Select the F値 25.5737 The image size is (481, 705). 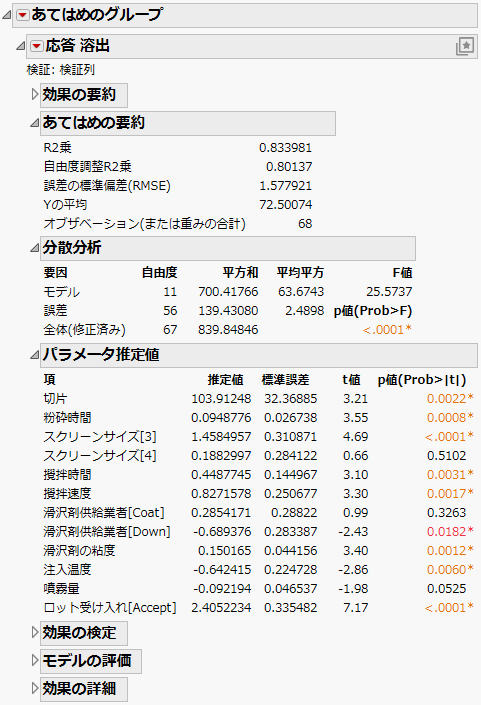tap(389, 292)
